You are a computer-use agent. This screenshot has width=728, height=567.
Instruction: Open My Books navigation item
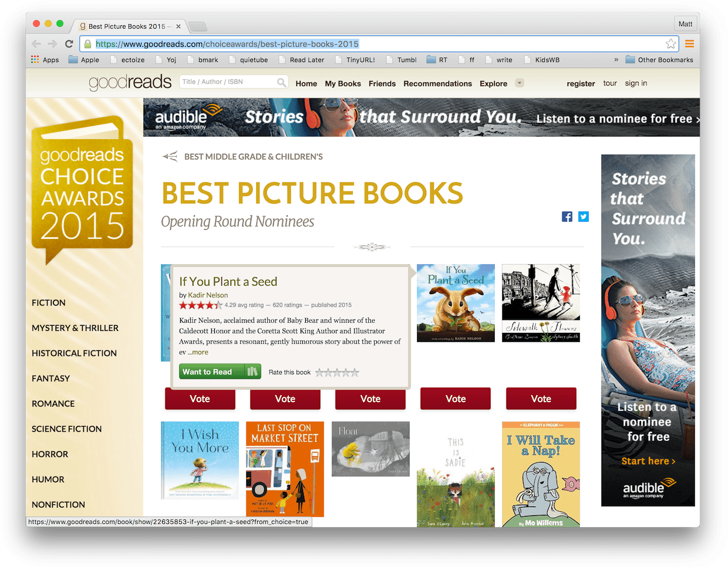click(343, 83)
